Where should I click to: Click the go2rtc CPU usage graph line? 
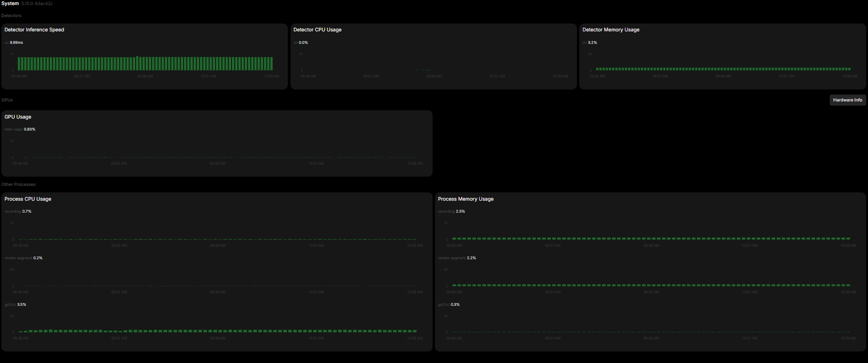coord(217,331)
